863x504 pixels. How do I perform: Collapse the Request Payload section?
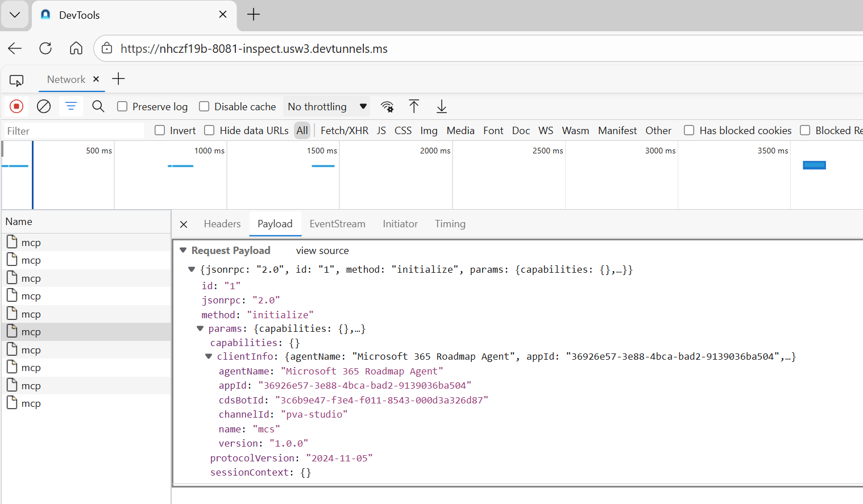coord(183,250)
